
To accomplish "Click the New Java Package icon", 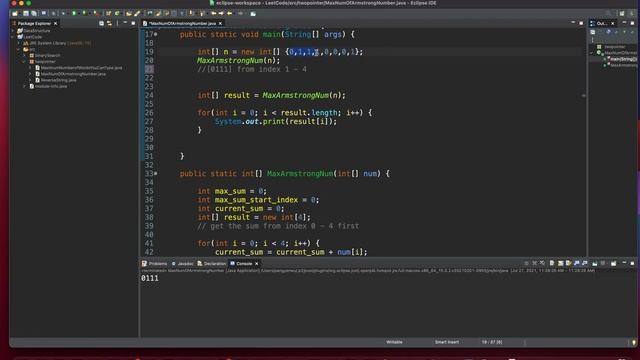I will click(108, 13).
